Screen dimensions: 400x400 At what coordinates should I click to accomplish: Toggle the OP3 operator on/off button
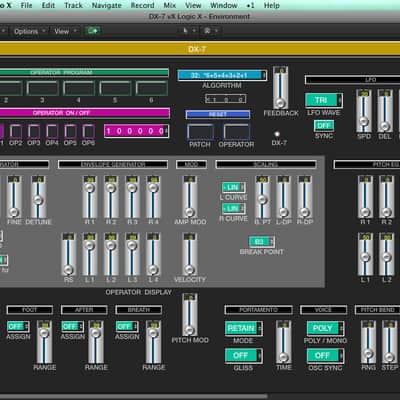pos(34,131)
